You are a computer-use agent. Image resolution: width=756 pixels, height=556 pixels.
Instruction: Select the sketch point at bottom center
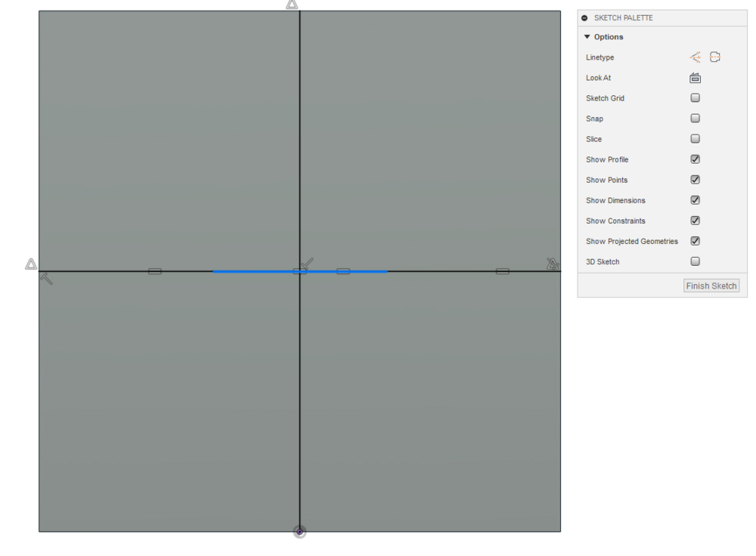click(299, 531)
